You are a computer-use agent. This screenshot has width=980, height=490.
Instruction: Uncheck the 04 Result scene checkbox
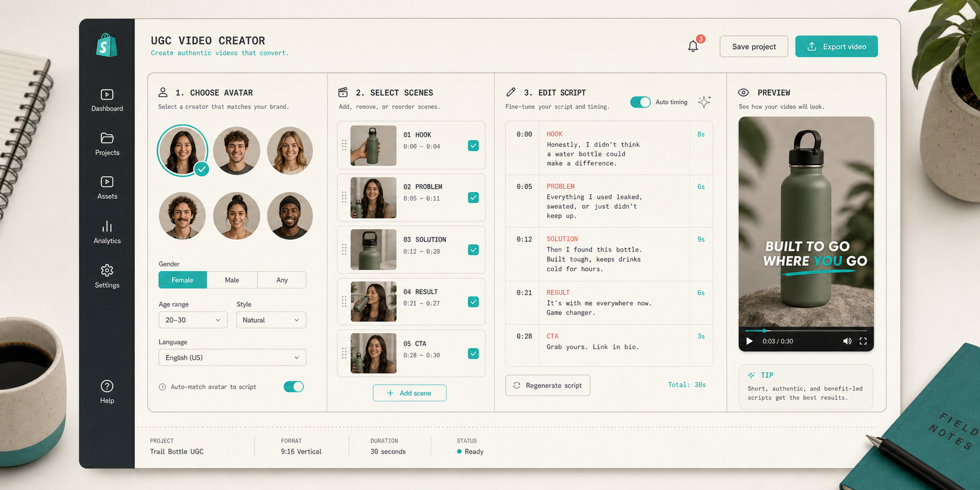(473, 302)
